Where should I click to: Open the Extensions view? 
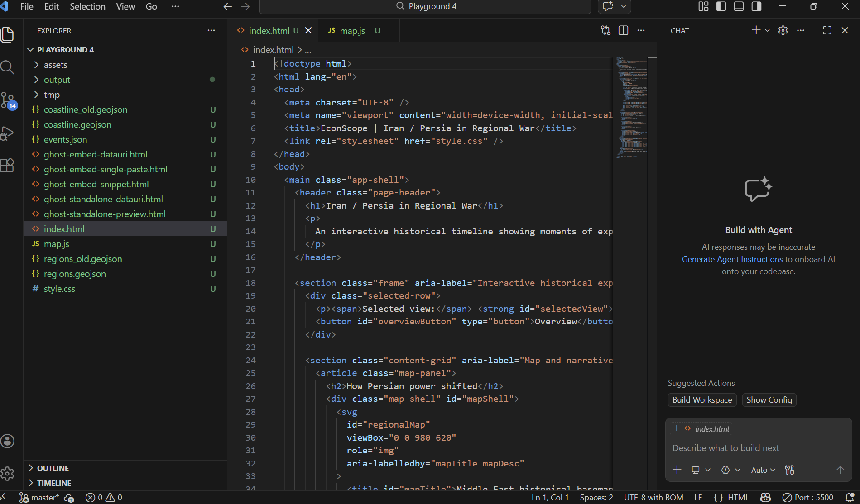(x=8, y=165)
